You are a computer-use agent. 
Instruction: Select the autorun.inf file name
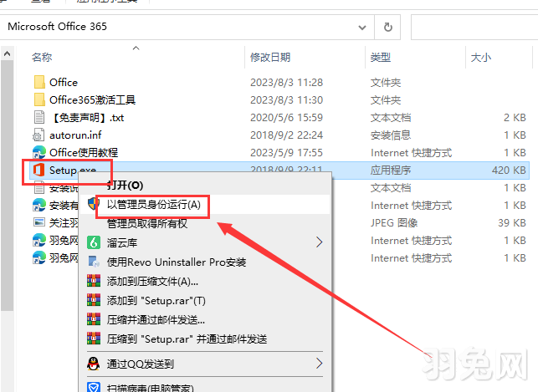(x=75, y=135)
